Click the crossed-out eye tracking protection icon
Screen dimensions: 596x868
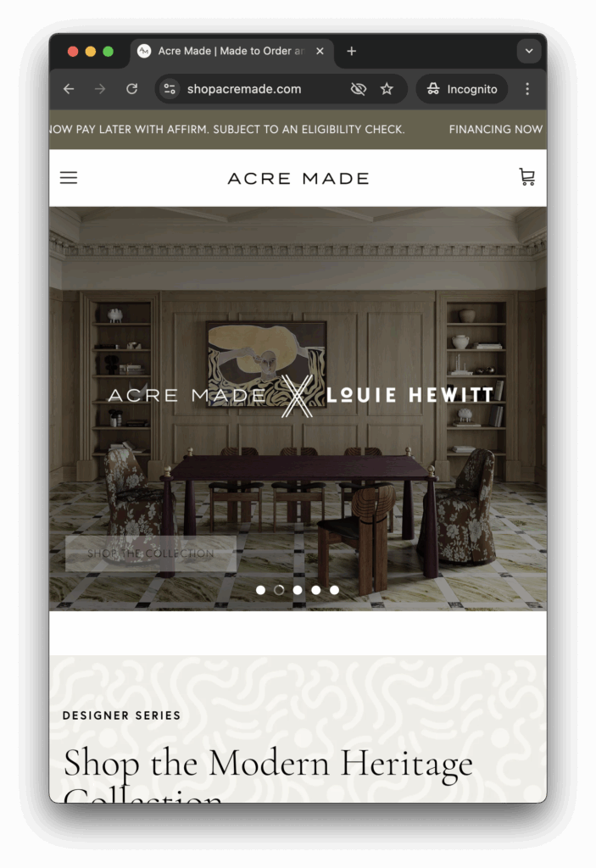(x=359, y=88)
